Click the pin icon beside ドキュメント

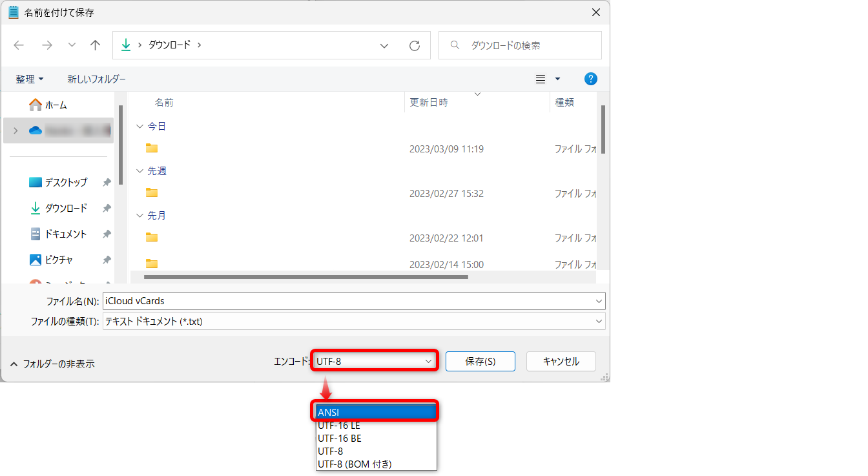107,234
